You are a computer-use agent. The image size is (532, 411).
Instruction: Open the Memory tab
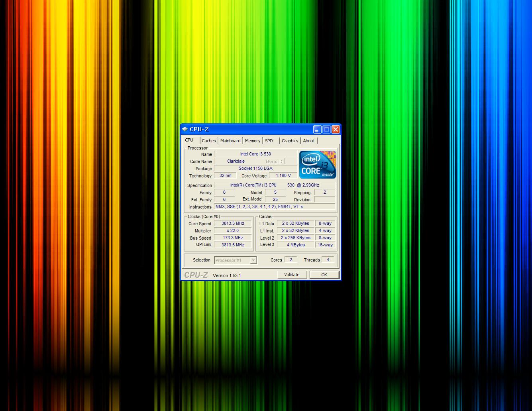[x=253, y=141]
